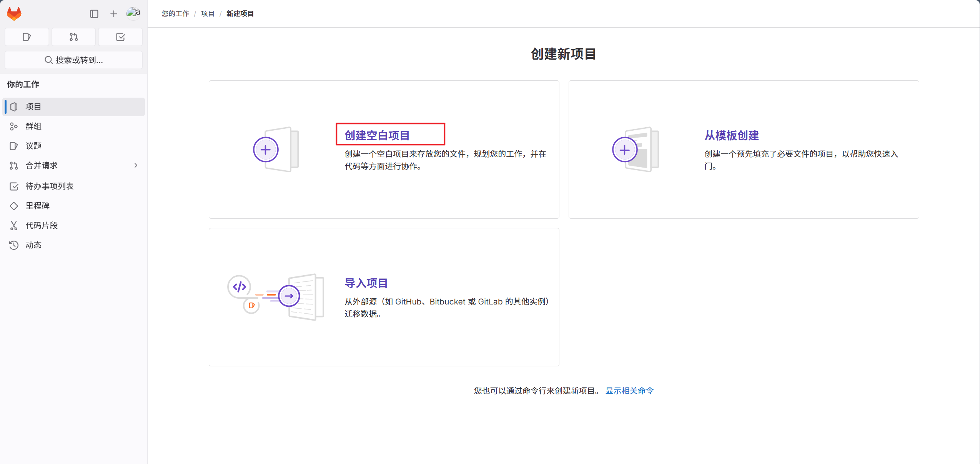
Task: Click the to-do list shortcut icon
Action: 120,37
